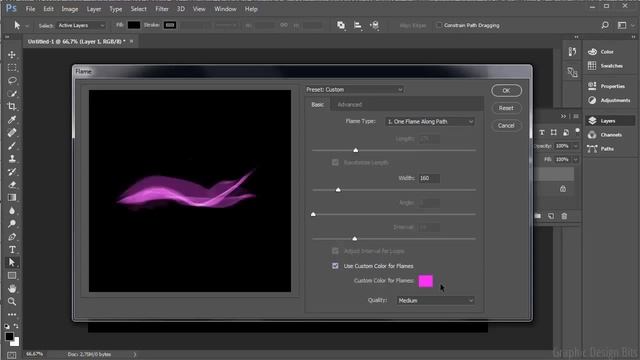640x360 pixels.
Task: Toggle Adjust Interval for Loops checkbox
Action: (x=335, y=251)
